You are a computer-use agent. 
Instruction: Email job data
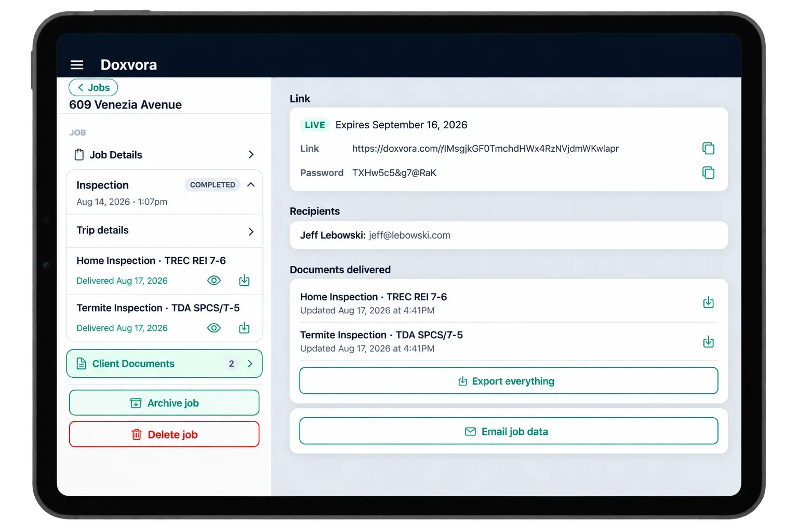[509, 431]
